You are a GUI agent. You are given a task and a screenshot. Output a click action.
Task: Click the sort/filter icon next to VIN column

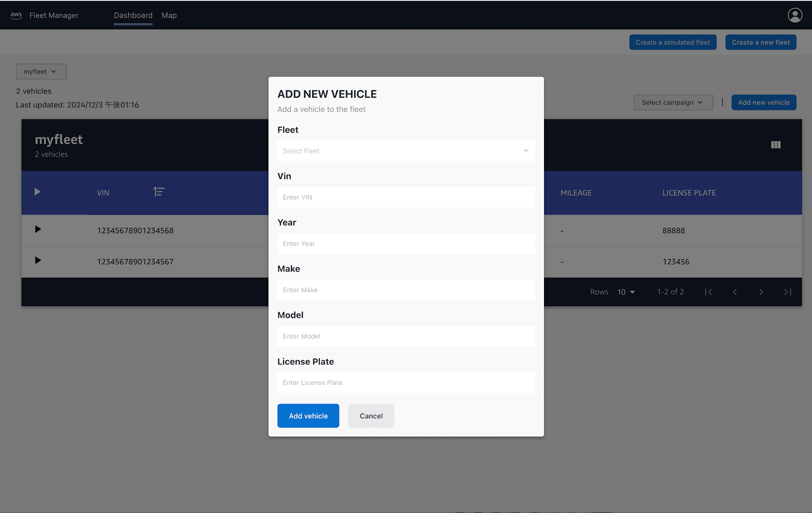click(158, 191)
